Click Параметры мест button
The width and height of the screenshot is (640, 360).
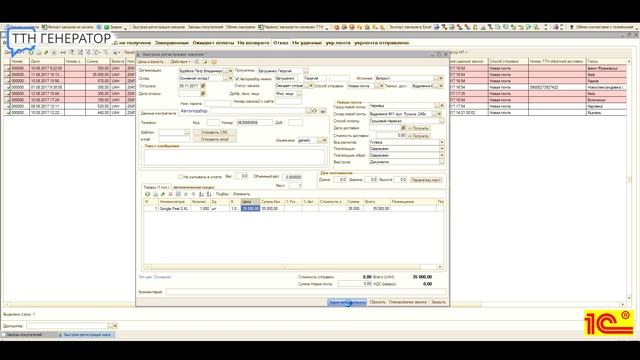(426, 180)
